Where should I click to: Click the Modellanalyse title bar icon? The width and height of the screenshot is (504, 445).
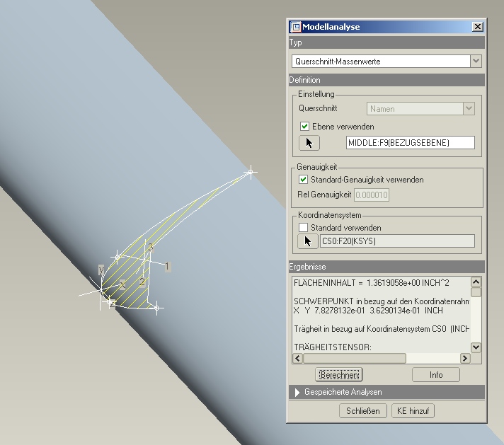295,27
